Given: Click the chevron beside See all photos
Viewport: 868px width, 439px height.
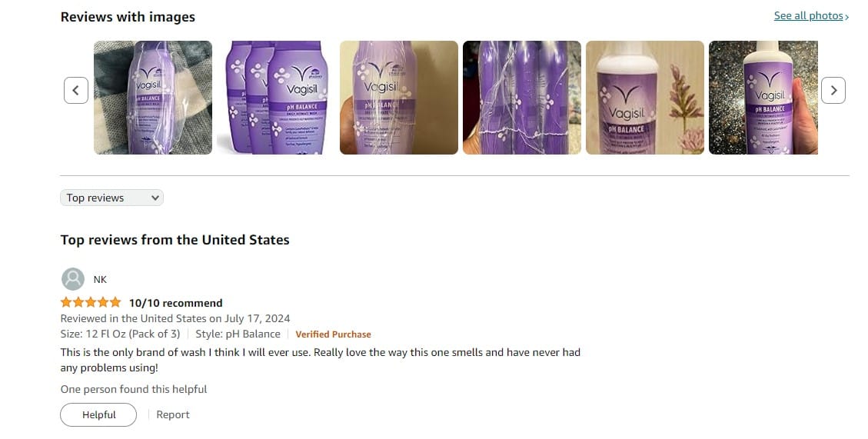Looking at the screenshot, I should (846, 17).
